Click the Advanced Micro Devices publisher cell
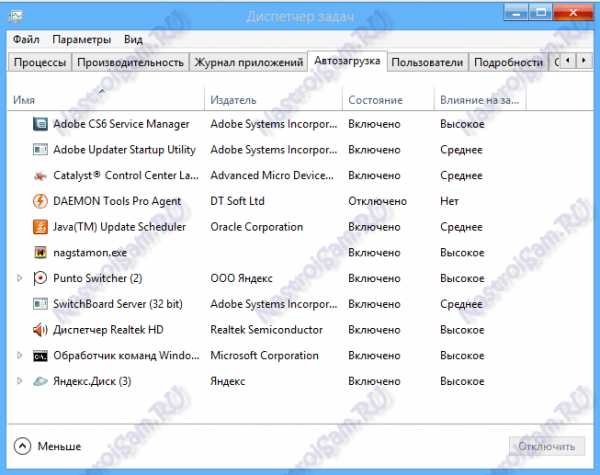This screenshot has width=600, height=475. tap(272, 175)
